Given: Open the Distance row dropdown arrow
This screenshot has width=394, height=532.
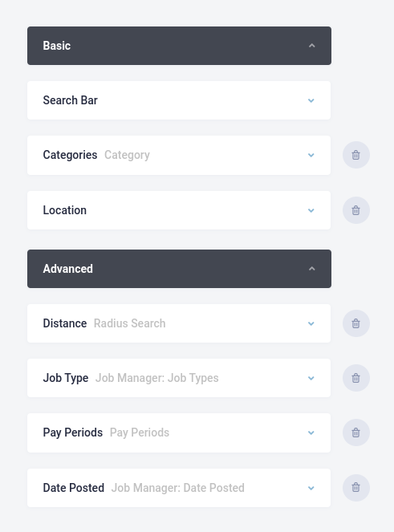Looking at the screenshot, I should (x=311, y=323).
